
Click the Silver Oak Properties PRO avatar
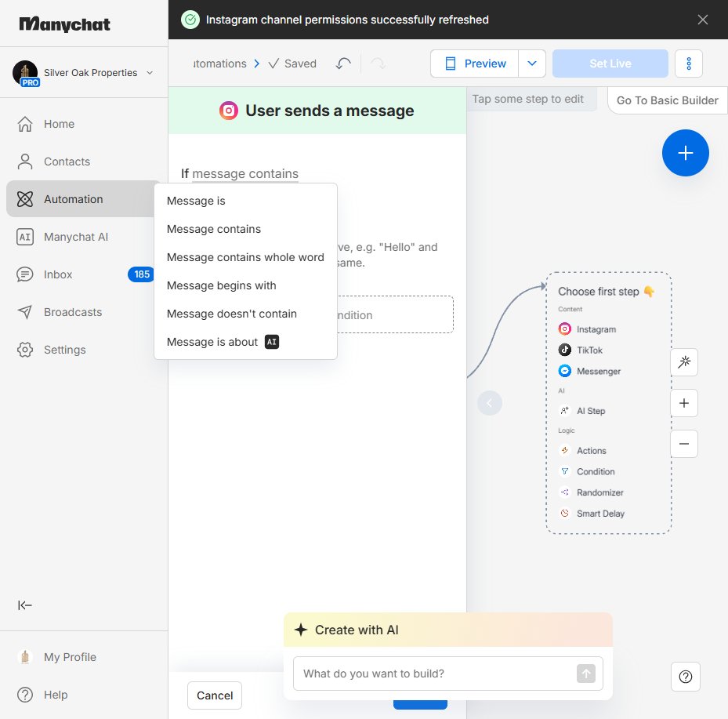click(x=25, y=73)
